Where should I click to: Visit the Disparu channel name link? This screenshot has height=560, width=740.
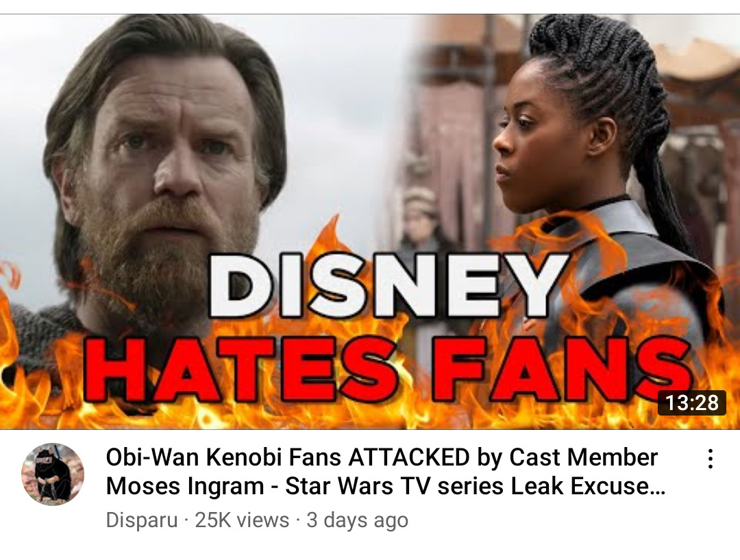pos(142,520)
